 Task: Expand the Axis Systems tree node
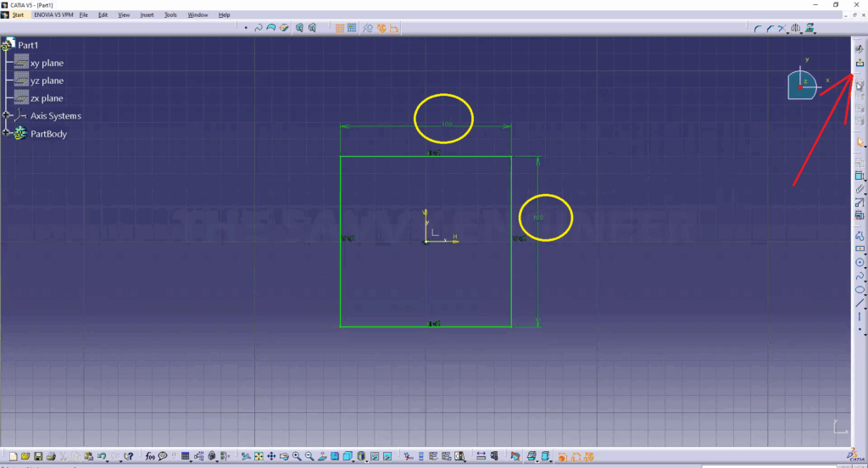pos(7,115)
